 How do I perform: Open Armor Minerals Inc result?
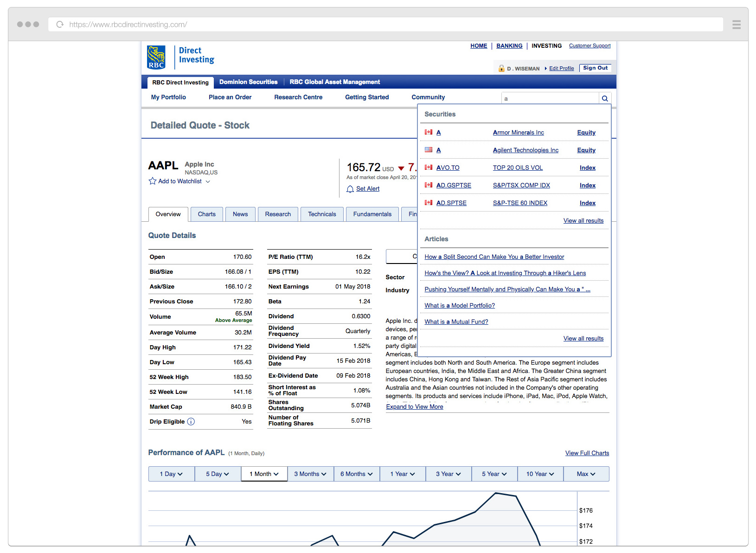click(x=518, y=133)
